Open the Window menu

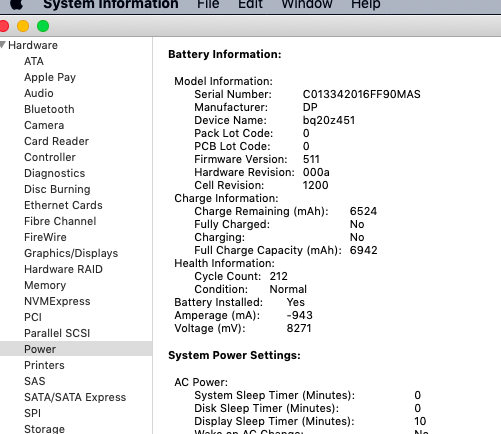pyautogui.click(x=307, y=5)
